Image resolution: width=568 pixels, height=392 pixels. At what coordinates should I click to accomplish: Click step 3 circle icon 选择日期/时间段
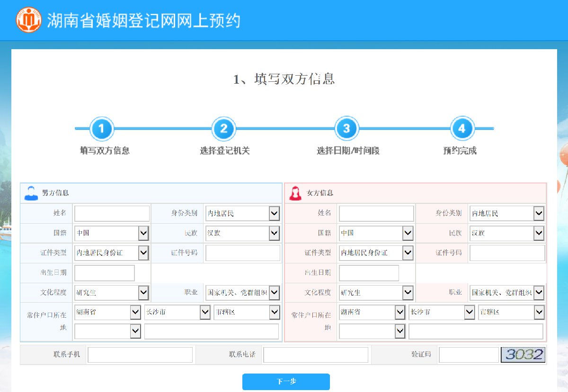[x=346, y=129]
